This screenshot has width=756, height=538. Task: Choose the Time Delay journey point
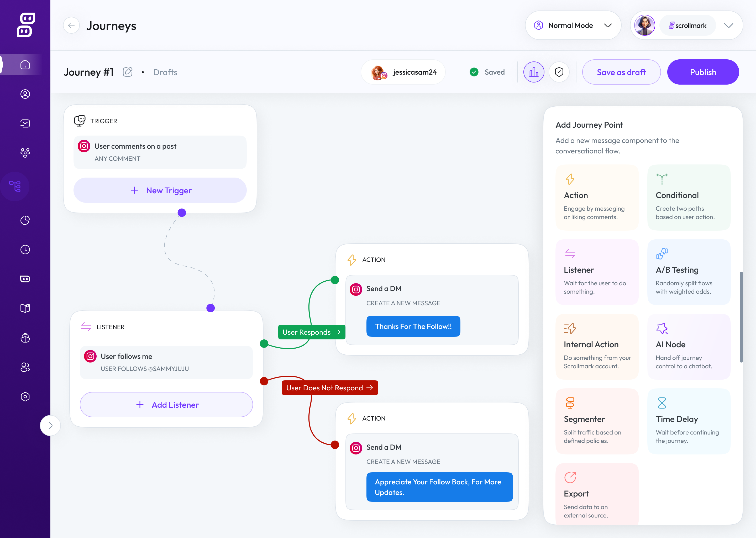689,421
